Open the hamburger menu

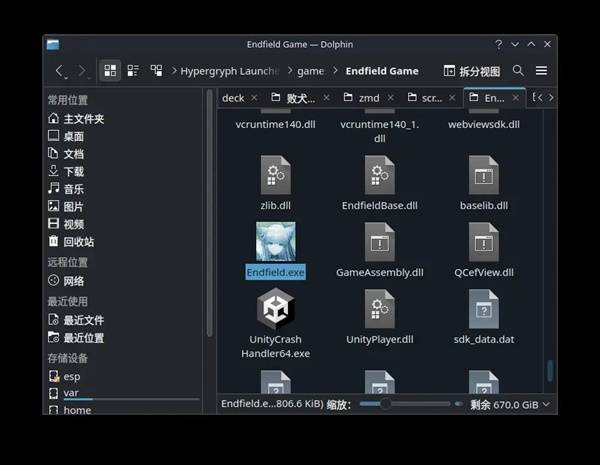tap(541, 71)
